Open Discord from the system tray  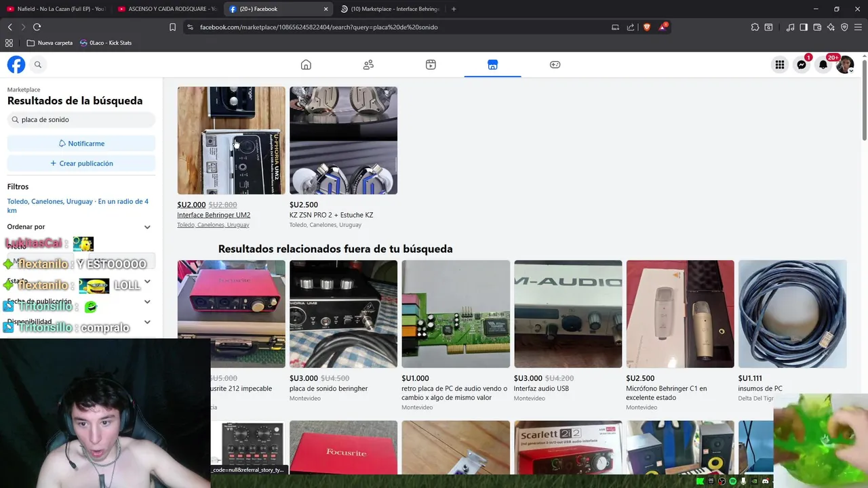point(766,481)
